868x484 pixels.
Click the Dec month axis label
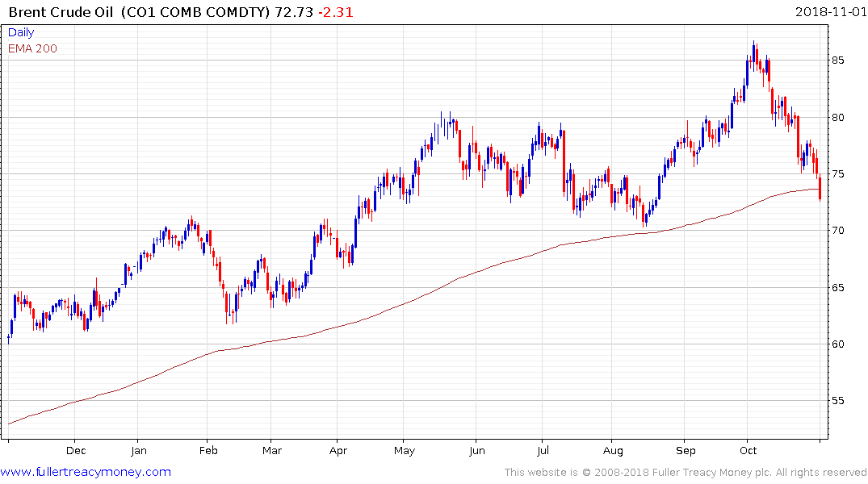coord(76,450)
